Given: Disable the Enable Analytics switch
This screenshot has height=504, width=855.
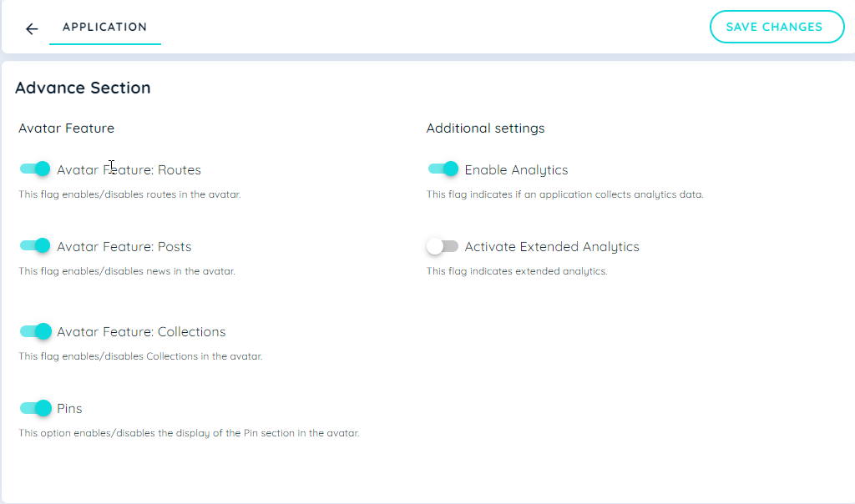Looking at the screenshot, I should click(x=442, y=169).
